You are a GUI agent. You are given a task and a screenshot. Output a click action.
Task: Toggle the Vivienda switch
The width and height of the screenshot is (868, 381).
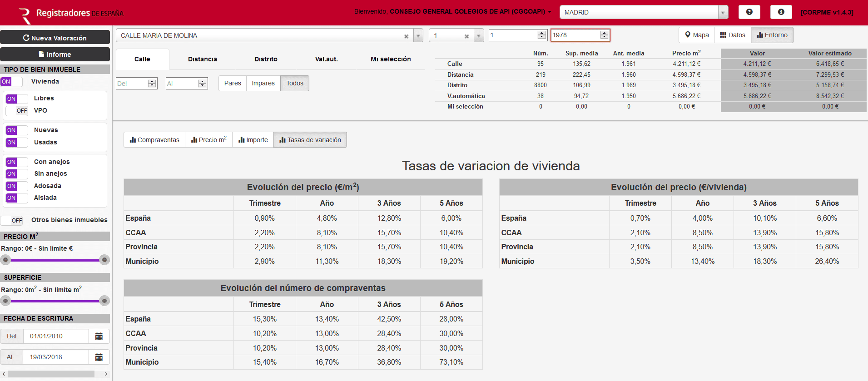pyautogui.click(x=11, y=82)
